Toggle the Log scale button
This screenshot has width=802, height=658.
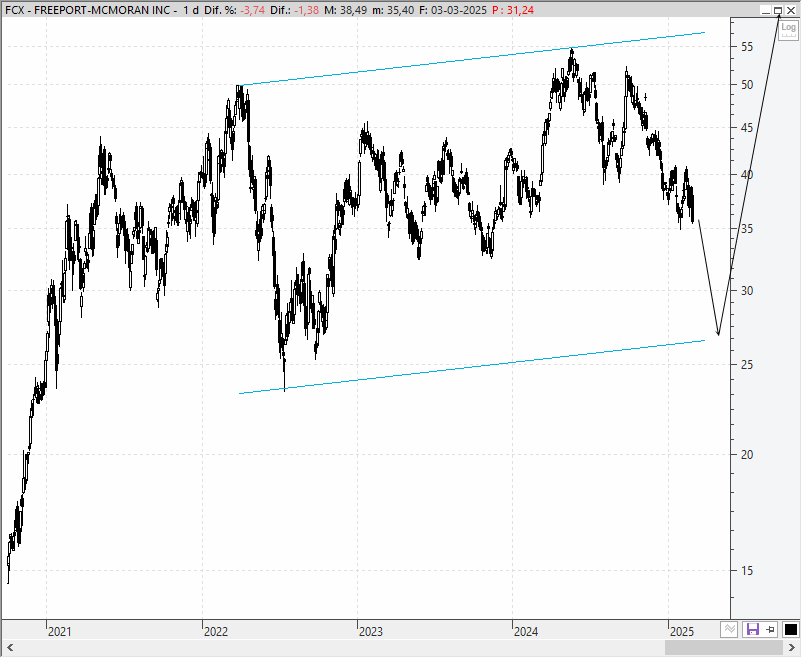pos(788,29)
